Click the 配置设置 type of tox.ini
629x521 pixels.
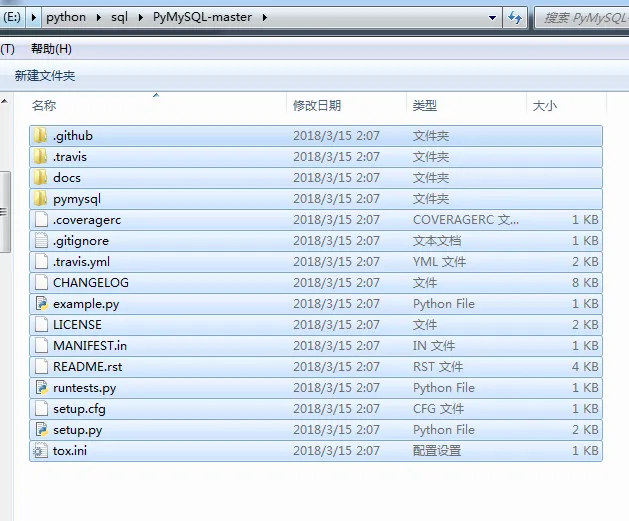tap(437, 451)
